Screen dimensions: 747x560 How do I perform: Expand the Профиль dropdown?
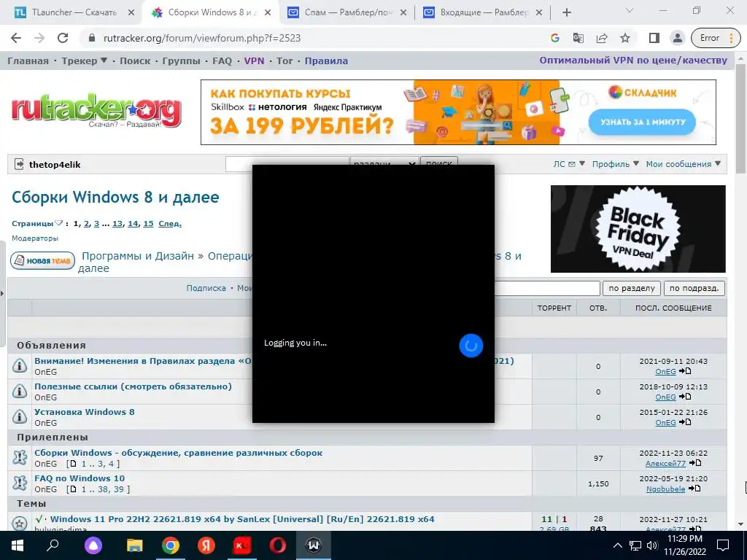pyautogui.click(x=616, y=164)
